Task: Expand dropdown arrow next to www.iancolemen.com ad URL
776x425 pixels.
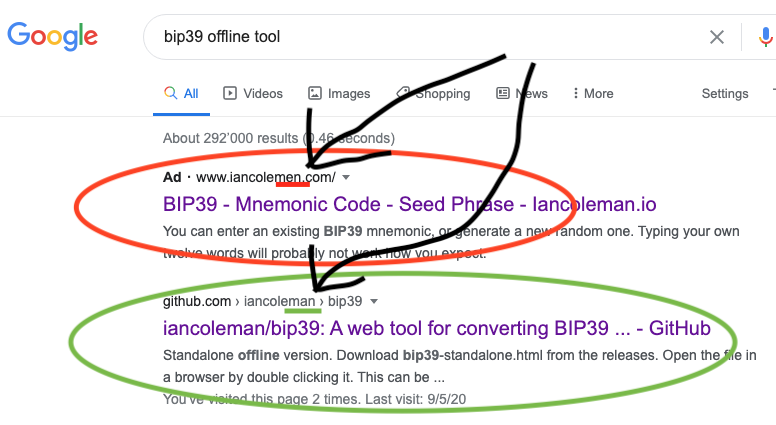Action: pyautogui.click(x=346, y=178)
